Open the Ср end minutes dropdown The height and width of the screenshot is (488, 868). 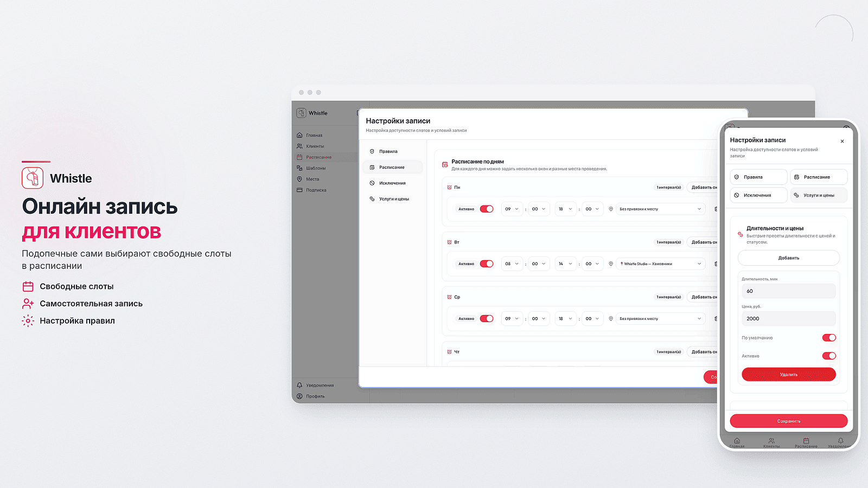[592, 318]
